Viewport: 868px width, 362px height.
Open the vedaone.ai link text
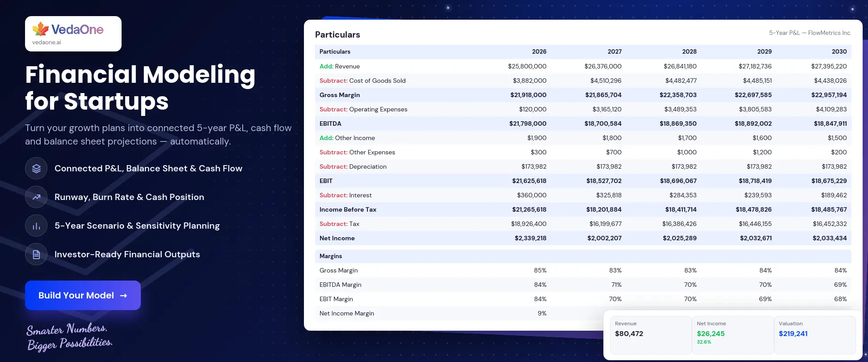click(x=46, y=43)
